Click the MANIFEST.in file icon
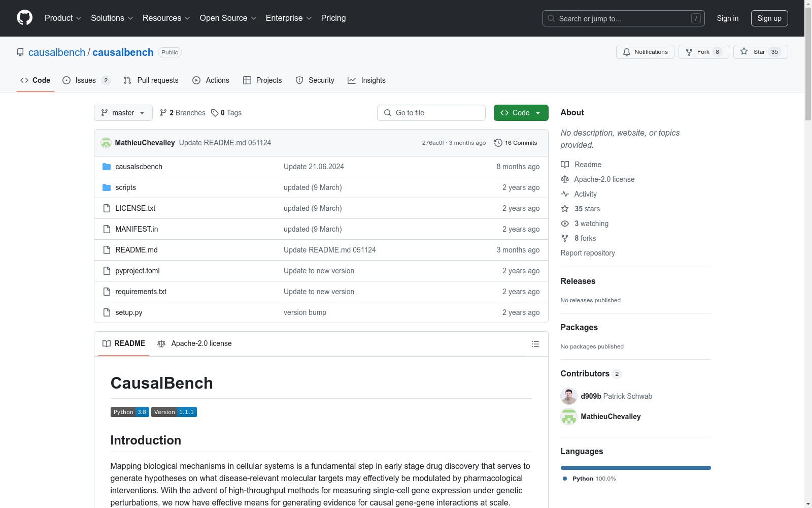 tap(107, 229)
